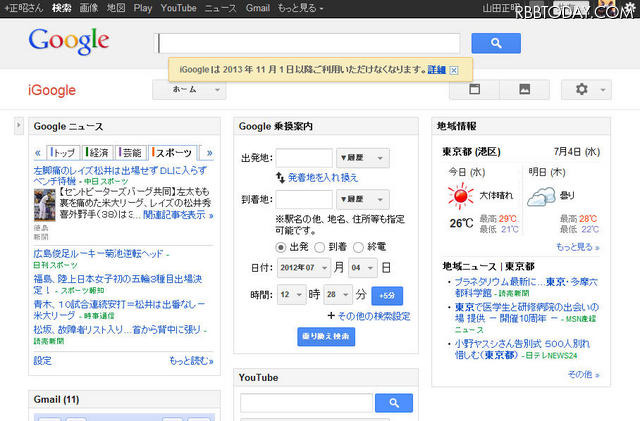Go to next news tabs arrow

[x=209, y=153]
